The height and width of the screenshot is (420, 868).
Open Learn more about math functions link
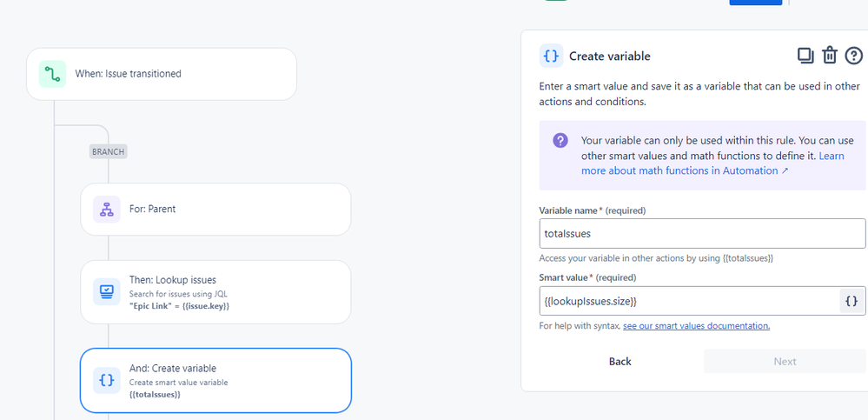713,163
